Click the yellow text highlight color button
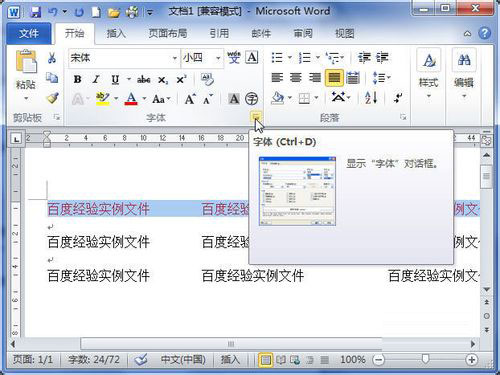Viewport: 500px width, 375px height. click(x=103, y=99)
